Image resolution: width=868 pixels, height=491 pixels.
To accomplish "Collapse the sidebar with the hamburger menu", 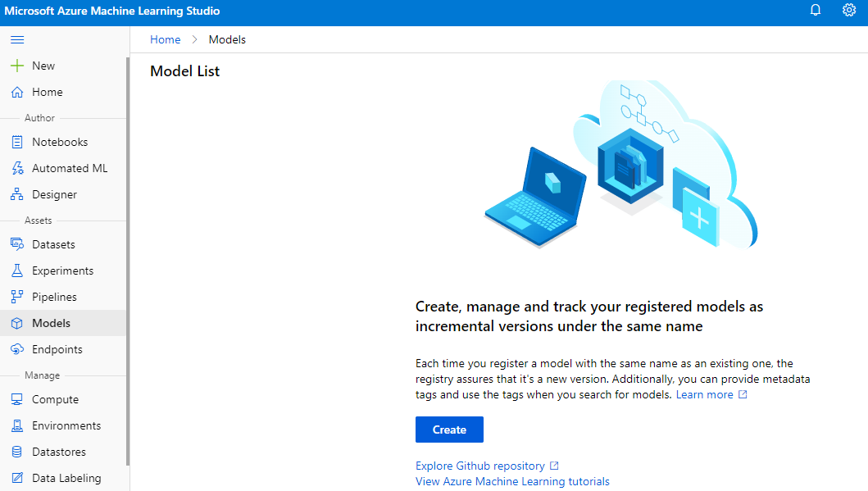I will [x=16, y=39].
